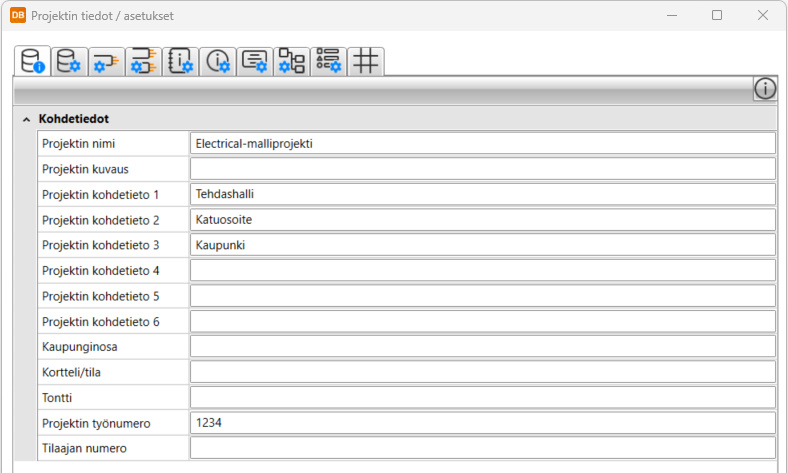Select the text note settings tab

coord(255,62)
